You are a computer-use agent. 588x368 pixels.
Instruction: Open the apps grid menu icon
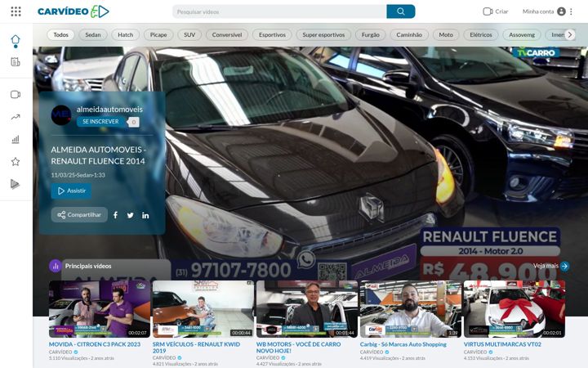(16, 11)
